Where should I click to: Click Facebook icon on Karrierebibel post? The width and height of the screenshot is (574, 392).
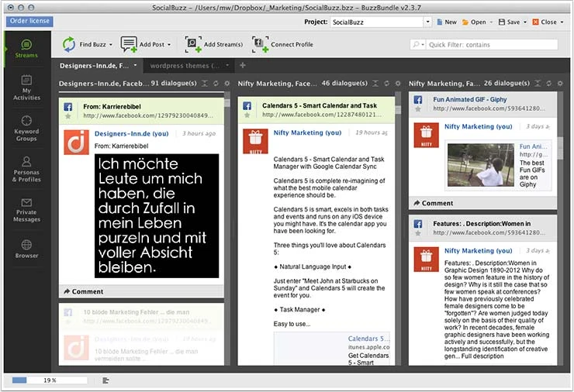click(x=68, y=107)
